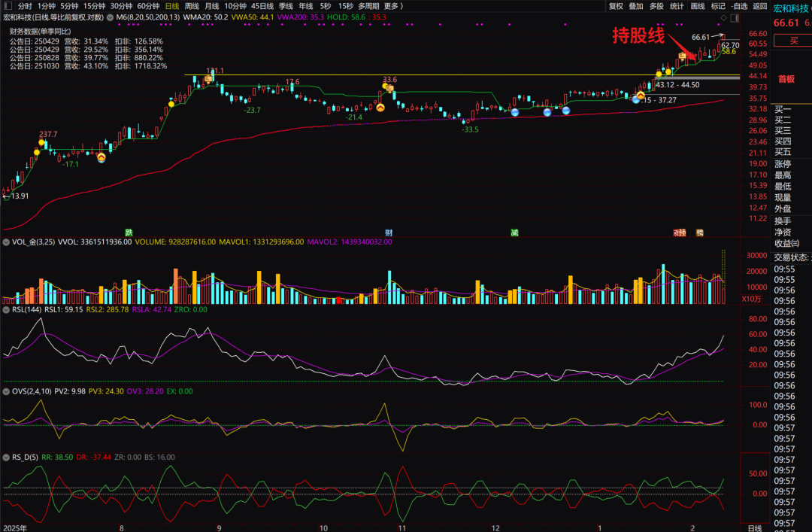Screen dimensions: 812x532
Task: Click the blue signal dot right of -33.5 low
Action: point(515,112)
